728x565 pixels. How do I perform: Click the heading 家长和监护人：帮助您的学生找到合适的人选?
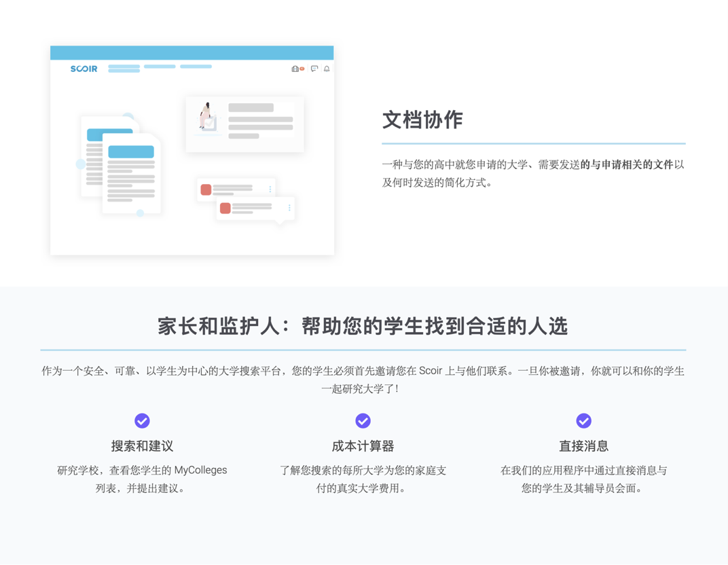(363, 326)
